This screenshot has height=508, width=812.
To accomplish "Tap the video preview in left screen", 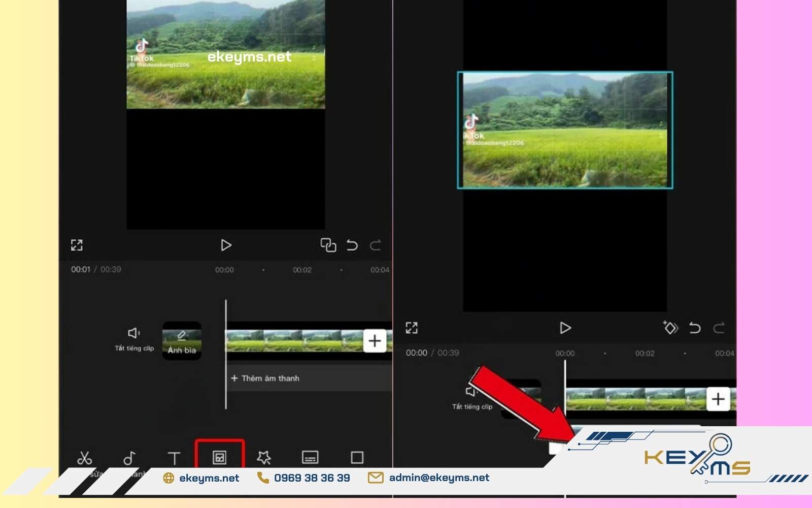I will coord(226,54).
